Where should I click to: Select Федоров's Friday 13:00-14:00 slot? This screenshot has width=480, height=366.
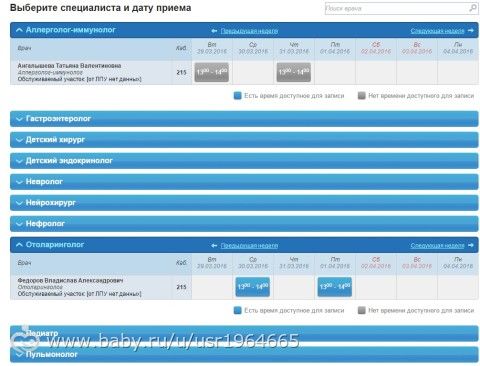[335, 287]
